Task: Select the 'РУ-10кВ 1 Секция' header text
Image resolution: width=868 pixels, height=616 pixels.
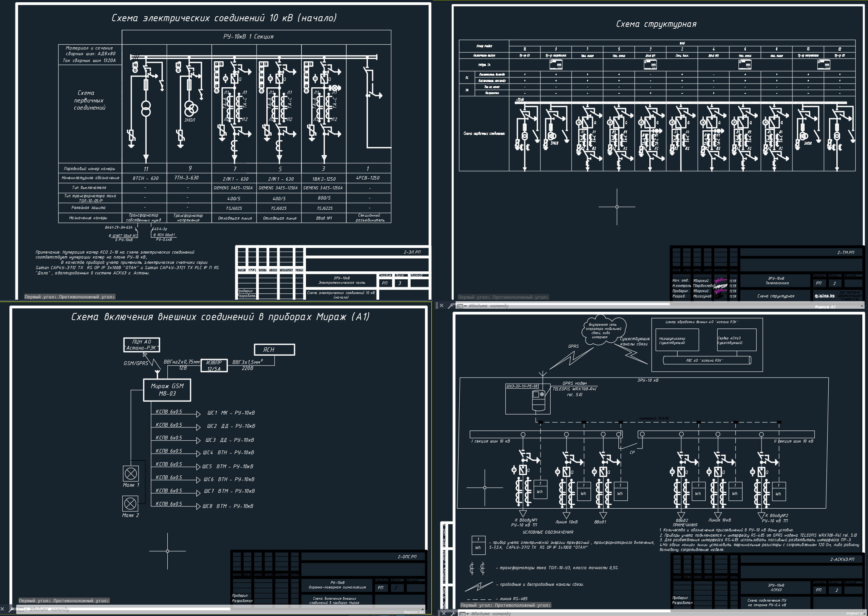Action: [248, 36]
